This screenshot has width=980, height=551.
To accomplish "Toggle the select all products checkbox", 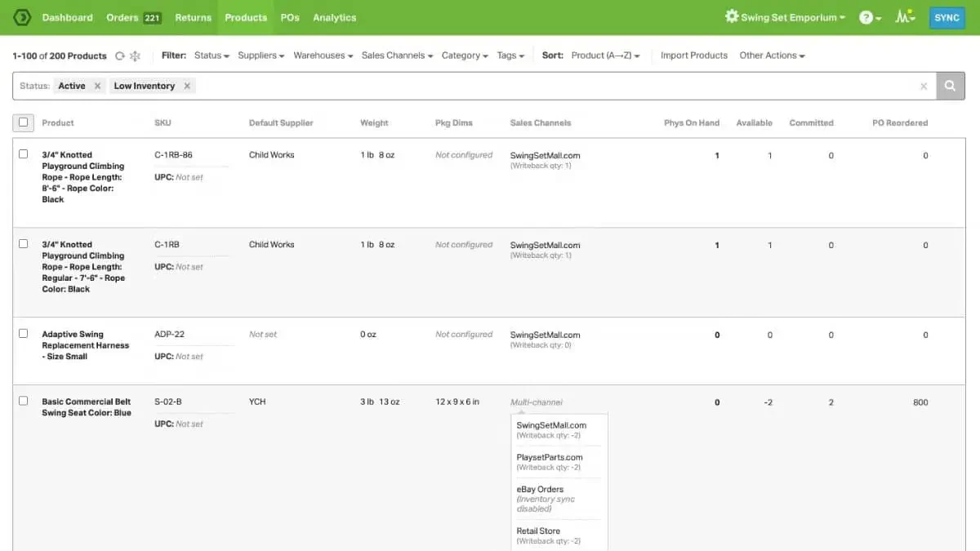I will point(23,122).
